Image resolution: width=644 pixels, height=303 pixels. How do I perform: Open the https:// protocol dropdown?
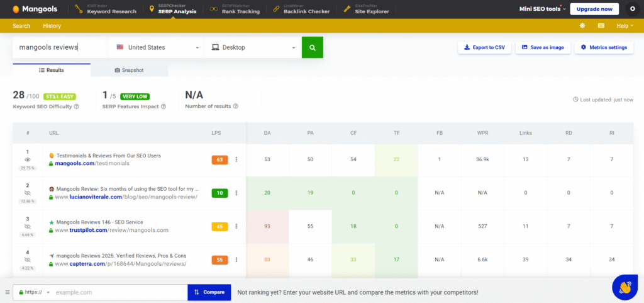pos(34,292)
